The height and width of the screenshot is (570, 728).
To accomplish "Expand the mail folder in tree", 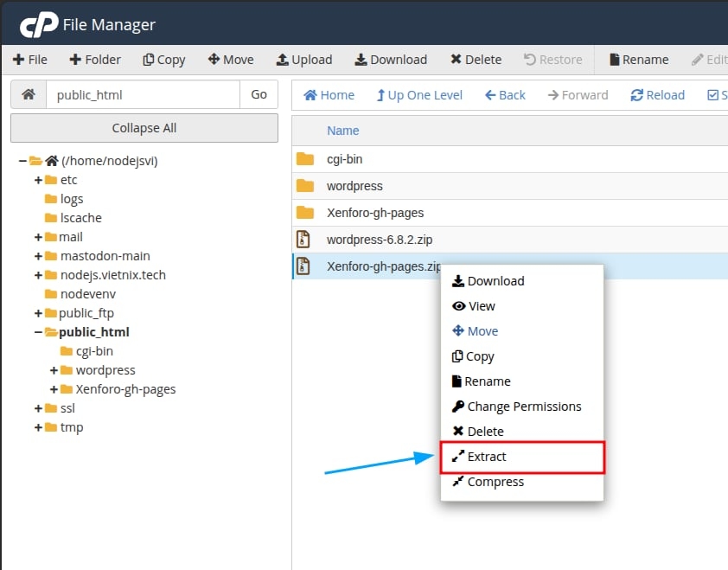I will pyautogui.click(x=39, y=237).
